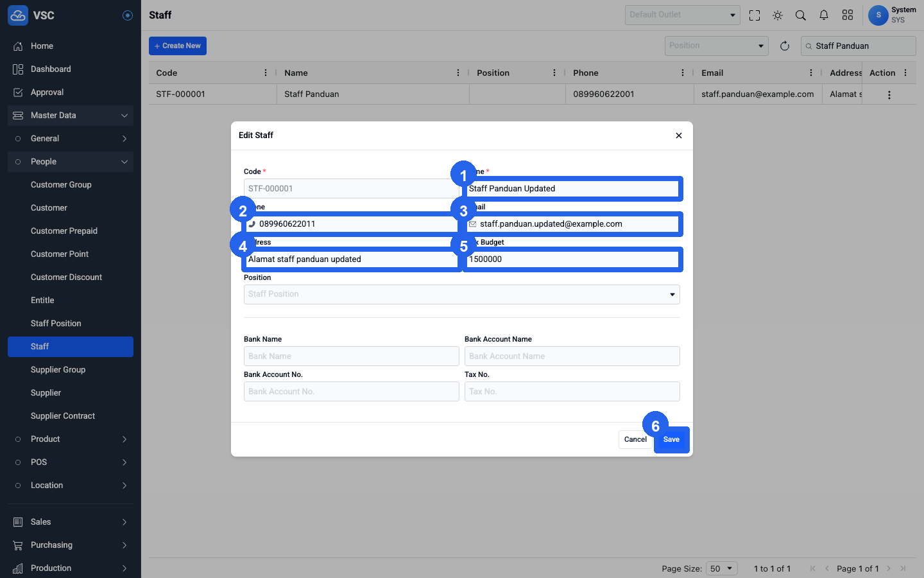Open the System user avatar

coord(878,15)
